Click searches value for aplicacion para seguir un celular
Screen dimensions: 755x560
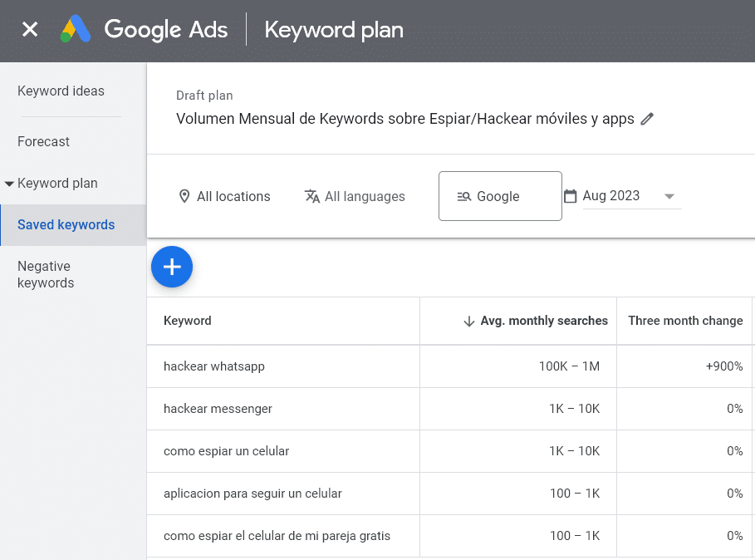click(575, 494)
